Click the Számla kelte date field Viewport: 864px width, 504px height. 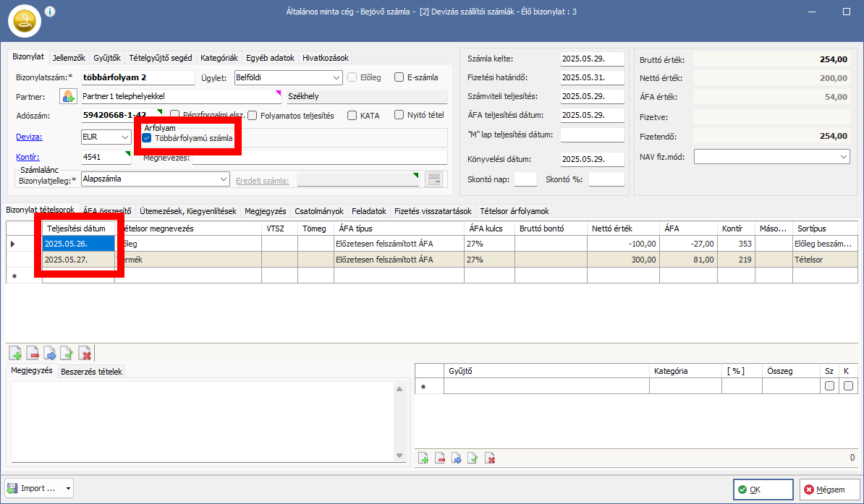point(593,59)
